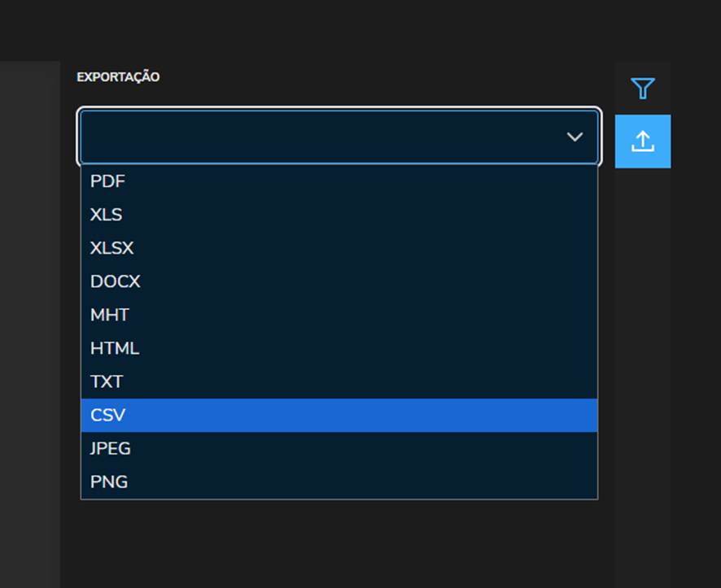Select HTML from the dropdown list
The width and height of the screenshot is (721, 588).
pos(115,348)
